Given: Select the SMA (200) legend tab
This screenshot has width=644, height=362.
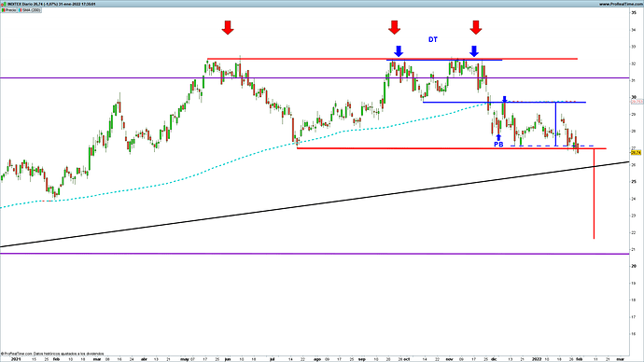Looking at the screenshot, I should (x=29, y=10).
